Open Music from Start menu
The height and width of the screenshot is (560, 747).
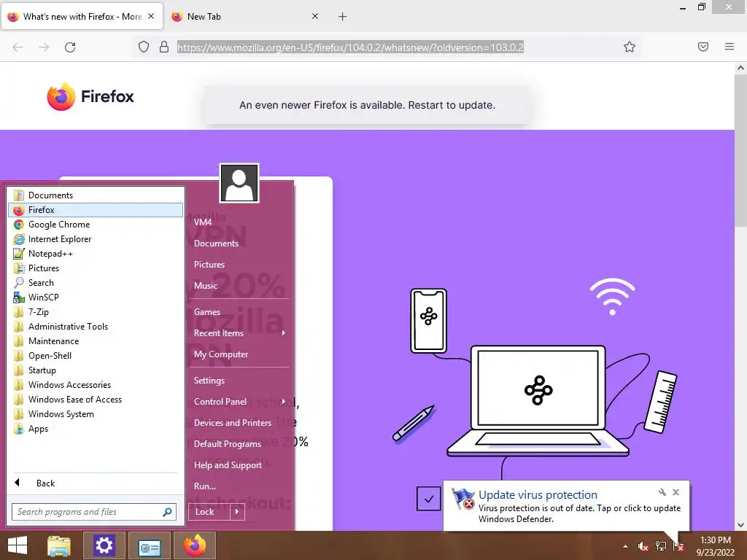pyautogui.click(x=239, y=286)
